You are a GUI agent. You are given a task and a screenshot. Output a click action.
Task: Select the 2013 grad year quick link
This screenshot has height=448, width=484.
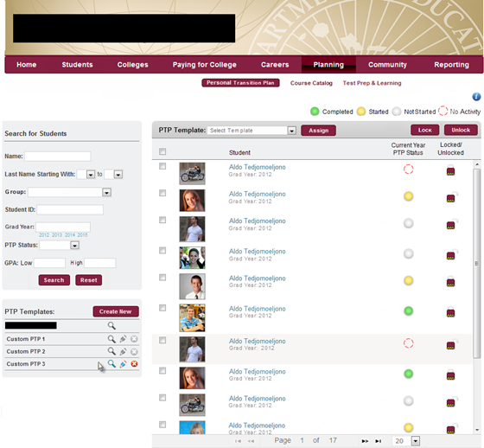[57, 235]
